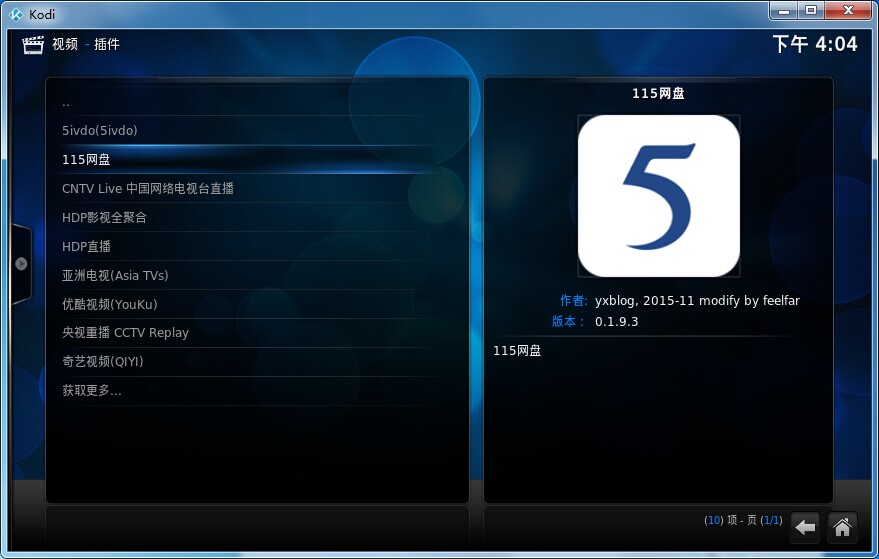The image size is (879, 559).
Task: Go to the Kodi home screen icon
Action: (843, 526)
